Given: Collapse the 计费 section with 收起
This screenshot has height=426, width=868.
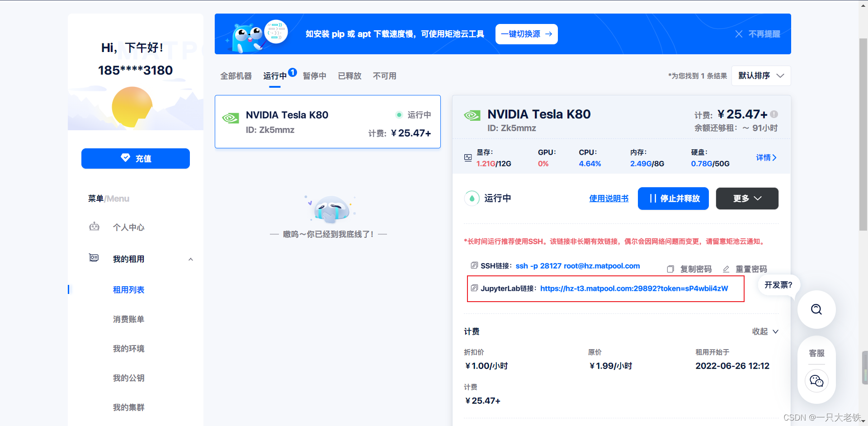Looking at the screenshot, I should point(765,331).
